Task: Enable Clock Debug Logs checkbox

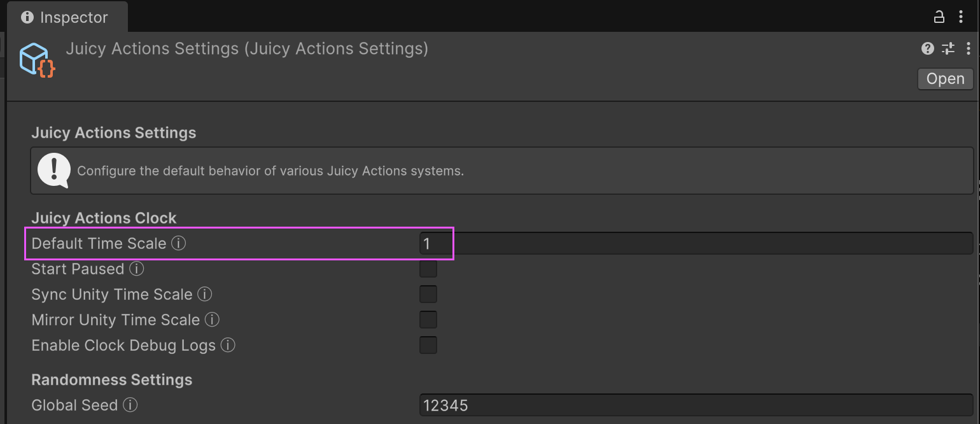Action: pyautogui.click(x=428, y=345)
